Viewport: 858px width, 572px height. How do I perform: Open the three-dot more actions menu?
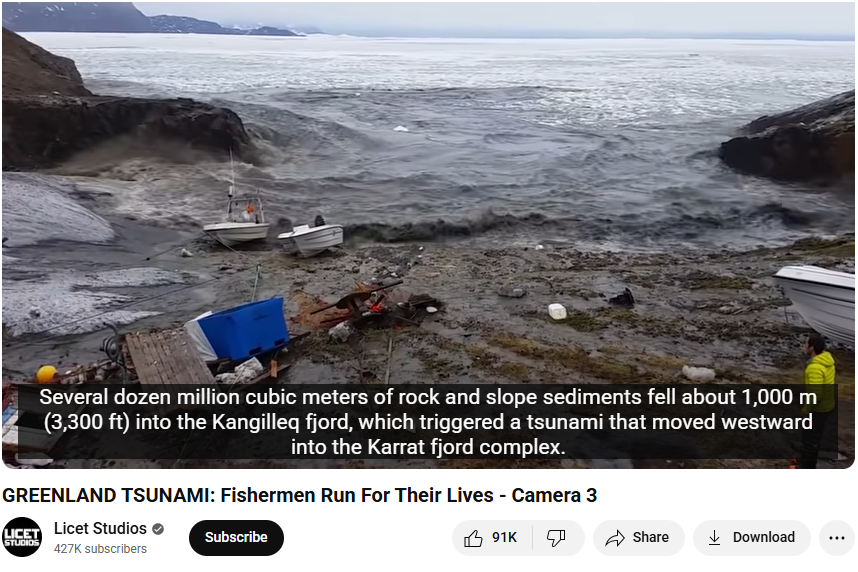click(837, 538)
